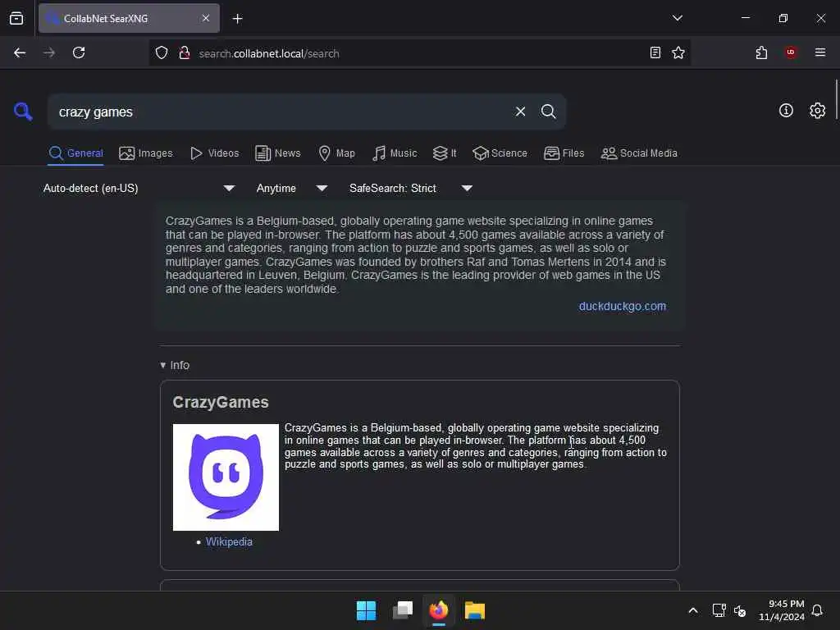Open the Files category tab
Image resolution: width=840 pixels, height=630 pixels.
(564, 153)
